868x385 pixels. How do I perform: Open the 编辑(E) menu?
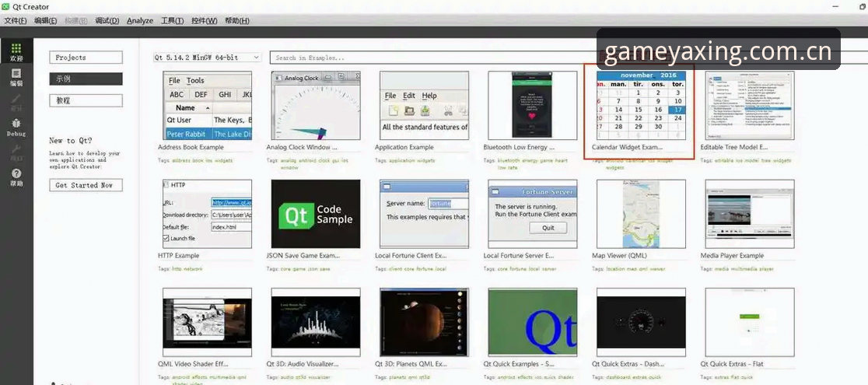pos(45,20)
